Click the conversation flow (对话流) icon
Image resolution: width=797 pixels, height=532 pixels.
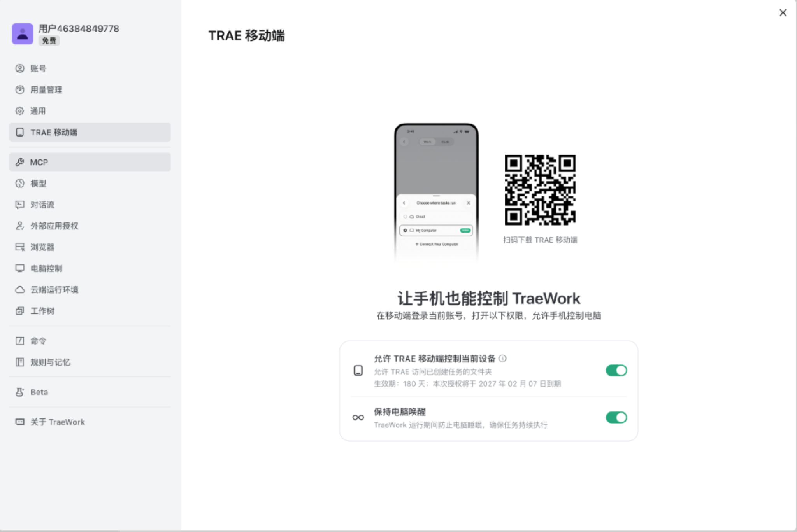[x=20, y=205]
